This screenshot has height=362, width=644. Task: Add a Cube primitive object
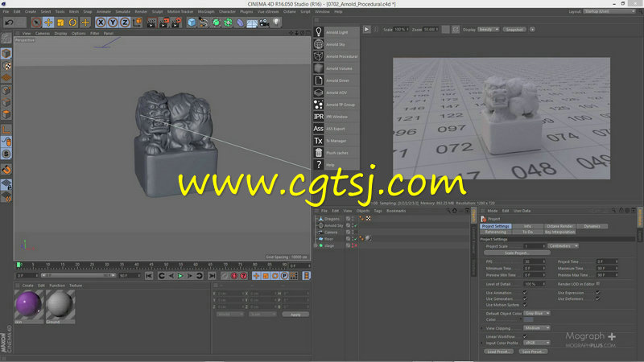pyautogui.click(x=192, y=23)
